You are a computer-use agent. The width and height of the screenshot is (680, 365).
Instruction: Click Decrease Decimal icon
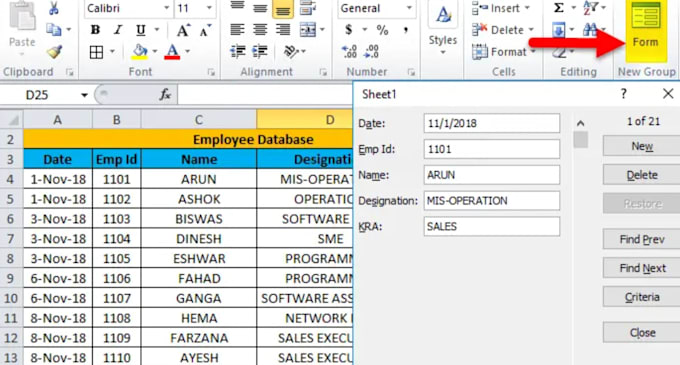pyautogui.click(x=371, y=52)
